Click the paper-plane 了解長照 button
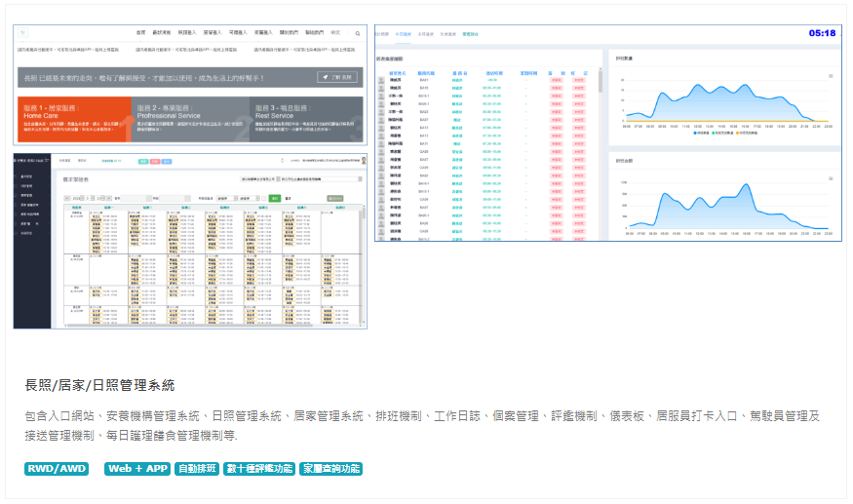This screenshot has width=853, height=504. coord(336,77)
